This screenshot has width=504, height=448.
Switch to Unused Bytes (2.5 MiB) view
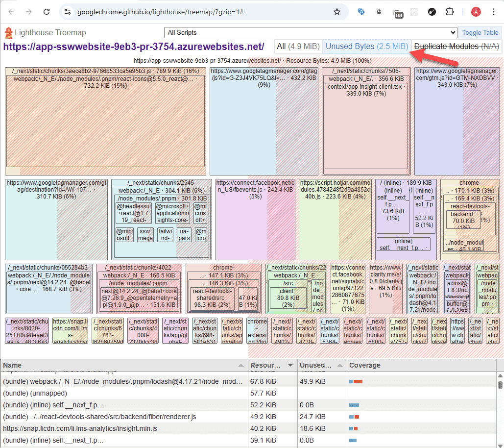[x=366, y=47]
